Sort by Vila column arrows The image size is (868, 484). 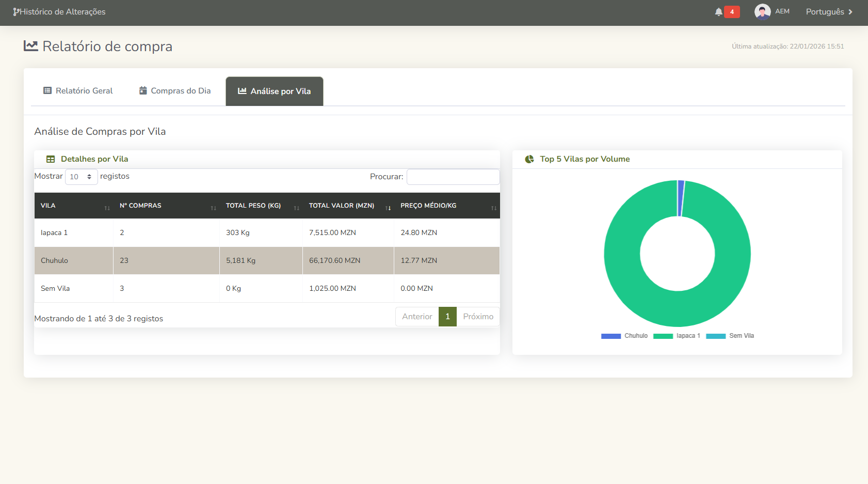(x=107, y=208)
